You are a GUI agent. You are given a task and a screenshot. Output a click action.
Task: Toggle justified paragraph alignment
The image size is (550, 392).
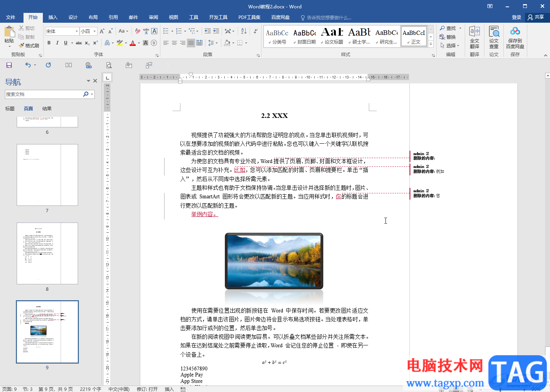(x=191, y=43)
